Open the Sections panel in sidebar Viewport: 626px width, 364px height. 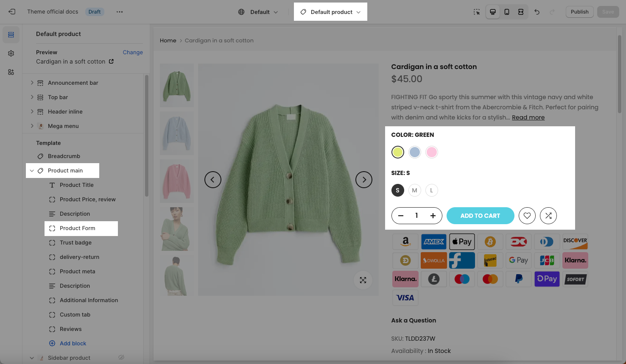(11, 35)
